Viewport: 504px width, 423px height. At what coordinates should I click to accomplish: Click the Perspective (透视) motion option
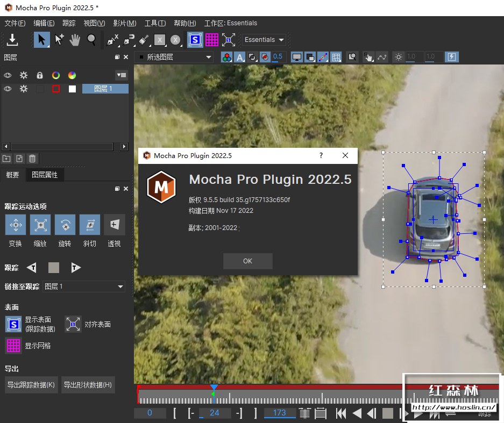(114, 225)
